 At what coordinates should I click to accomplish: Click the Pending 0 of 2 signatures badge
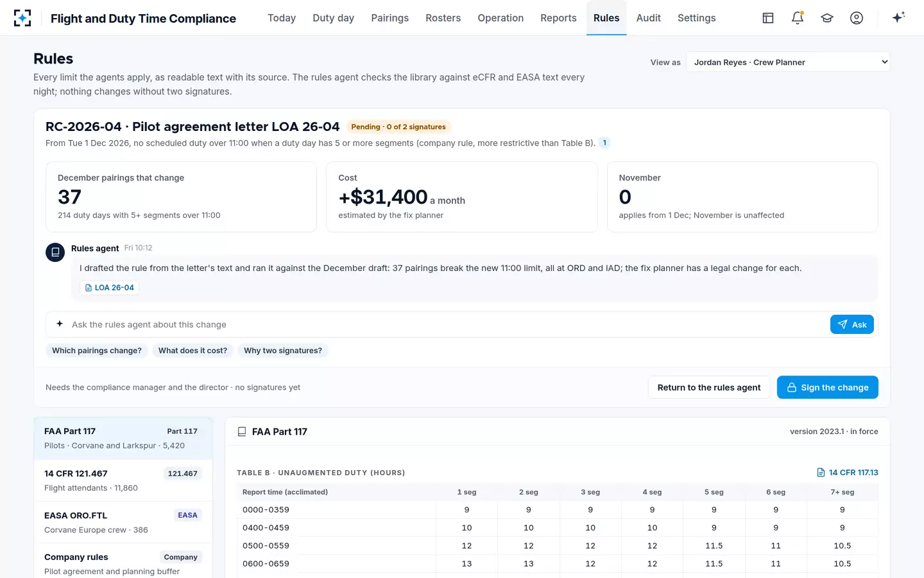(398, 127)
